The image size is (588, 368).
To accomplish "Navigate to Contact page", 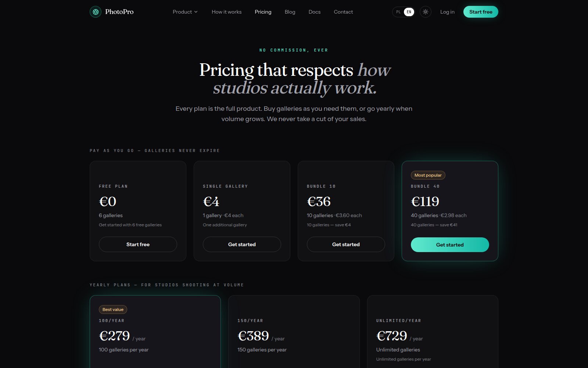I will click(343, 12).
